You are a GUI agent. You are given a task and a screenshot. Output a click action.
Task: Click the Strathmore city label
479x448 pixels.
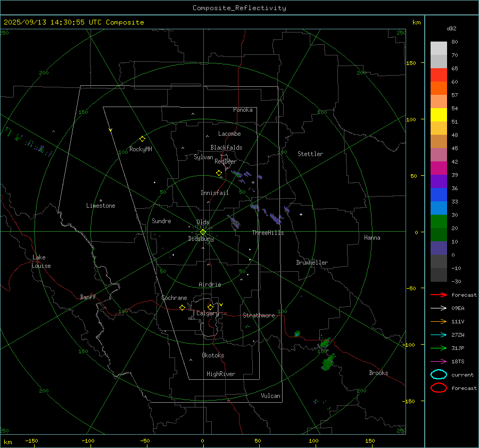point(259,315)
